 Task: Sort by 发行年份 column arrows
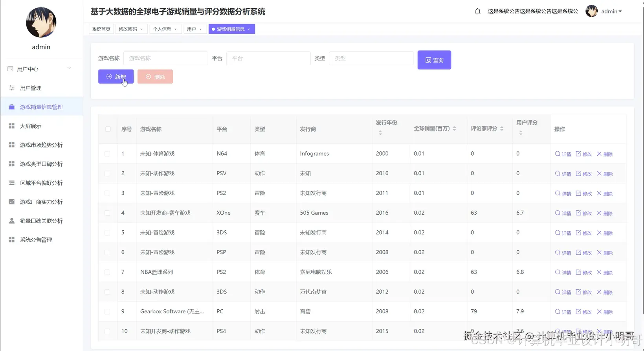380,133
